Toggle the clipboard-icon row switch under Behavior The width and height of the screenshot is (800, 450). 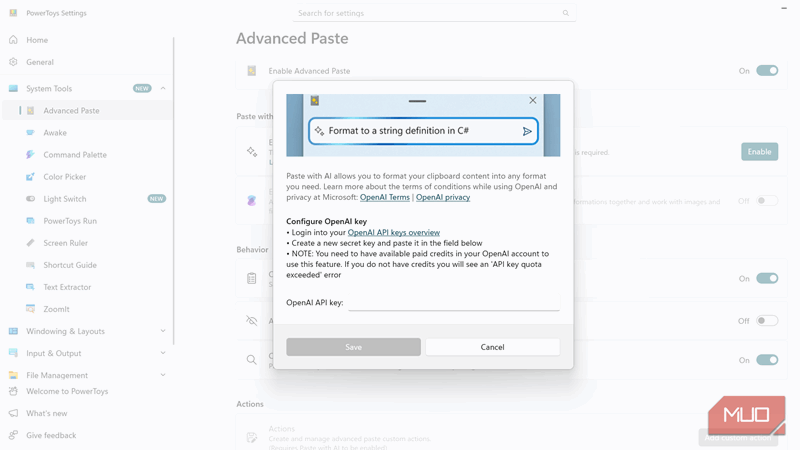click(x=767, y=279)
